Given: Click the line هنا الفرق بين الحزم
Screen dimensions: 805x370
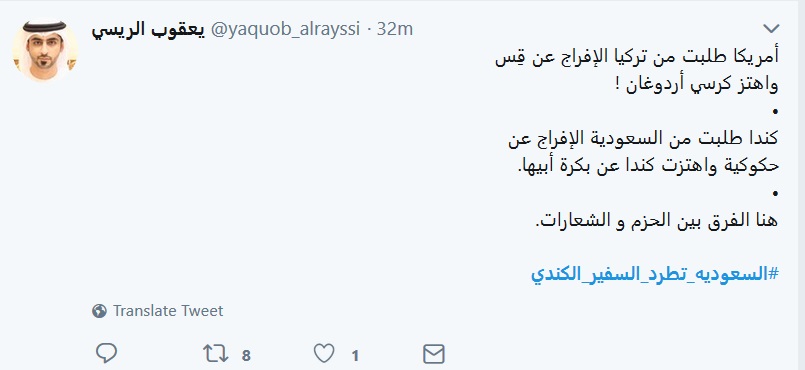Looking at the screenshot, I should [x=657, y=222].
